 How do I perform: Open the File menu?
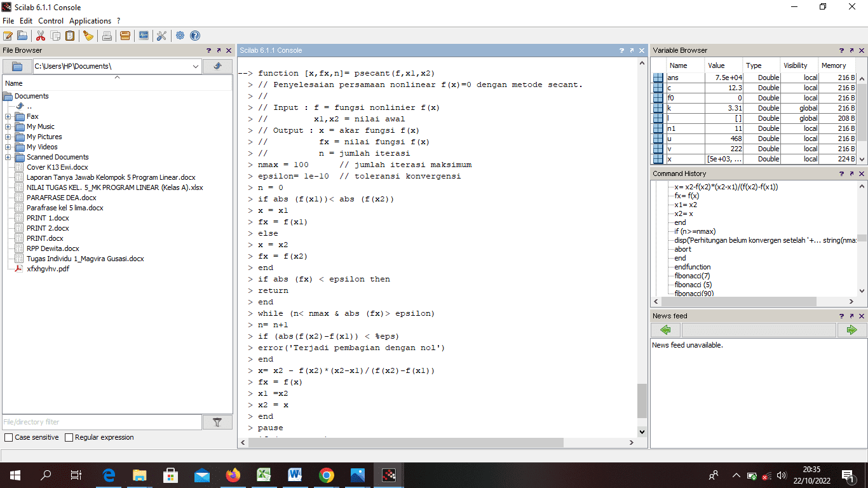coord(8,21)
